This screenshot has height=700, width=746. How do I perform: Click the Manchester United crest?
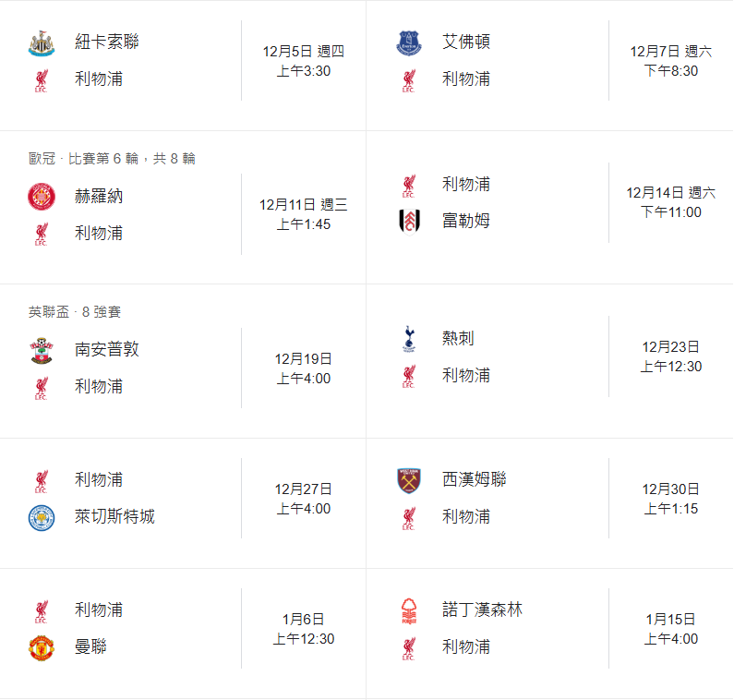(42, 647)
